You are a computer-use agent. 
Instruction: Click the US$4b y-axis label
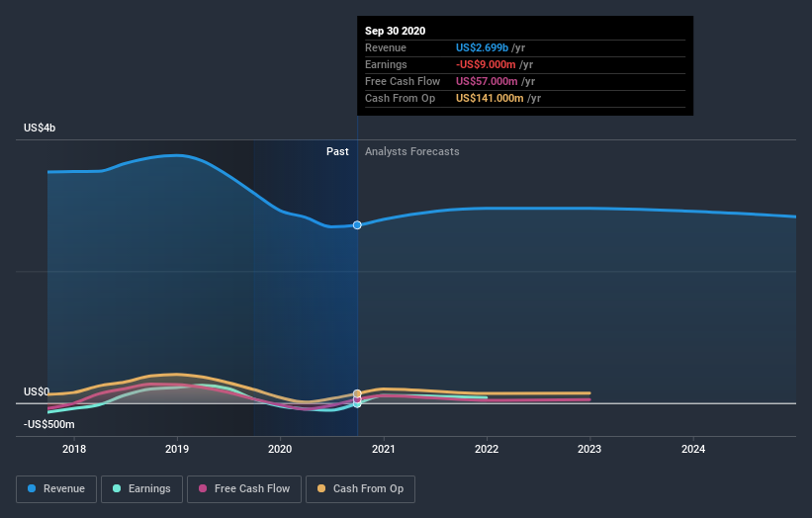point(40,128)
